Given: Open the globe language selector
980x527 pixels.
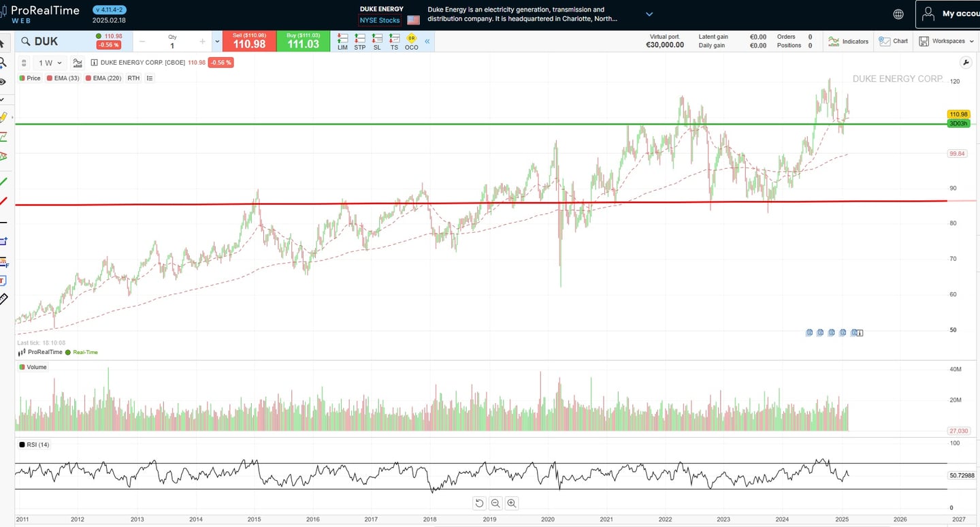Looking at the screenshot, I should pyautogui.click(x=898, y=14).
